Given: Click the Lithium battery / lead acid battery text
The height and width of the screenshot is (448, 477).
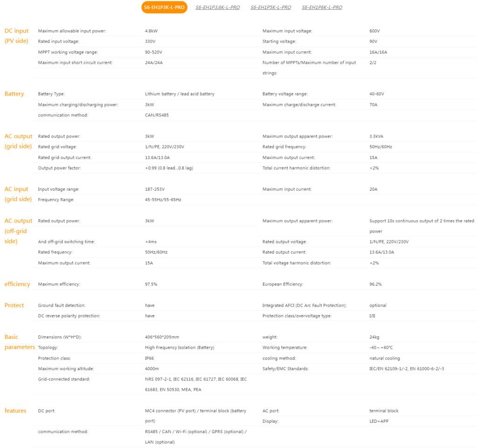Looking at the screenshot, I should tap(180, 94).
